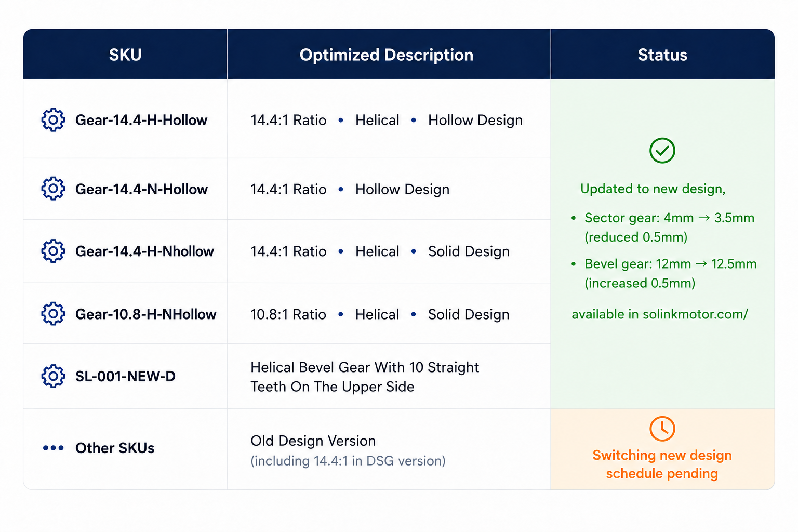This screenshot has width=798, height=532.
Task: Click the 'Switching new design schedule pending' text
Action: point(662,464)
